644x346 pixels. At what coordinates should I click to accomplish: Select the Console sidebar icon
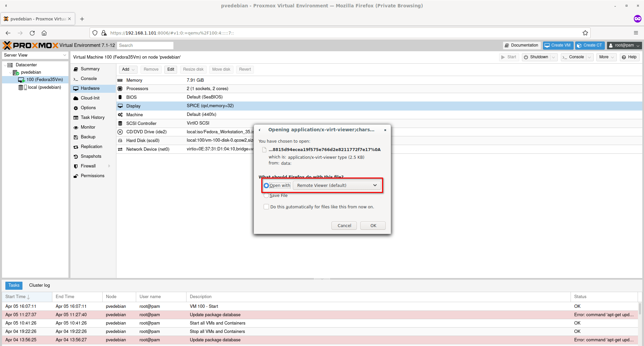76,79
